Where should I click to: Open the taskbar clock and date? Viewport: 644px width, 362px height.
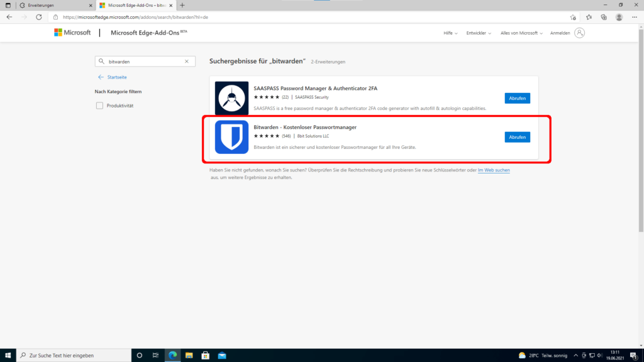[x=615, y=356]
